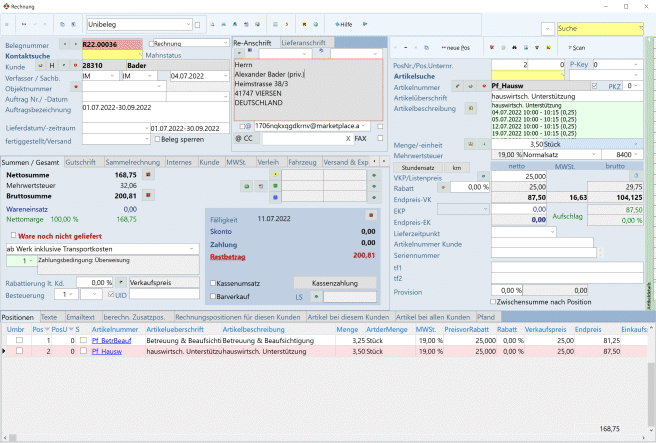Image resolution: width=656 pixels, height=443 pixels.
Task: Click the pencil edit icon beside Artikelnummer
Action: (x=457, y=86)
